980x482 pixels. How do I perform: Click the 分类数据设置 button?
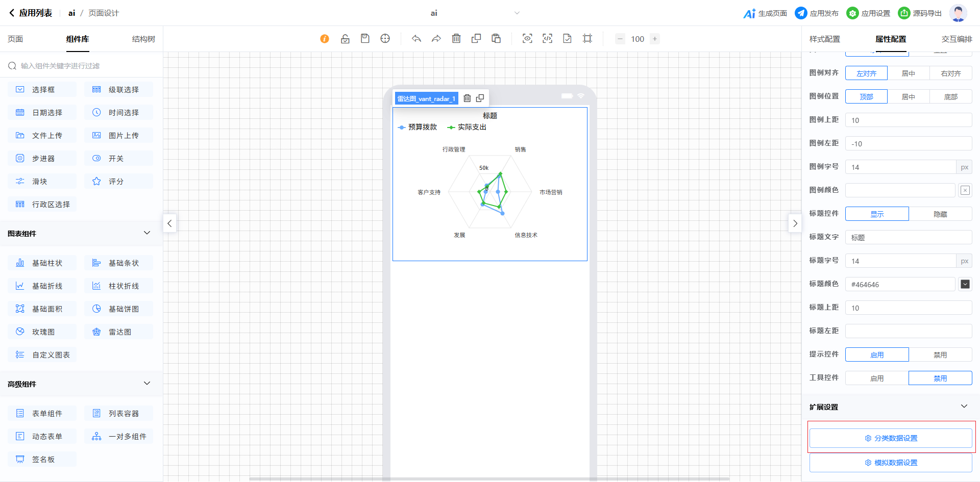pos(891,438)
